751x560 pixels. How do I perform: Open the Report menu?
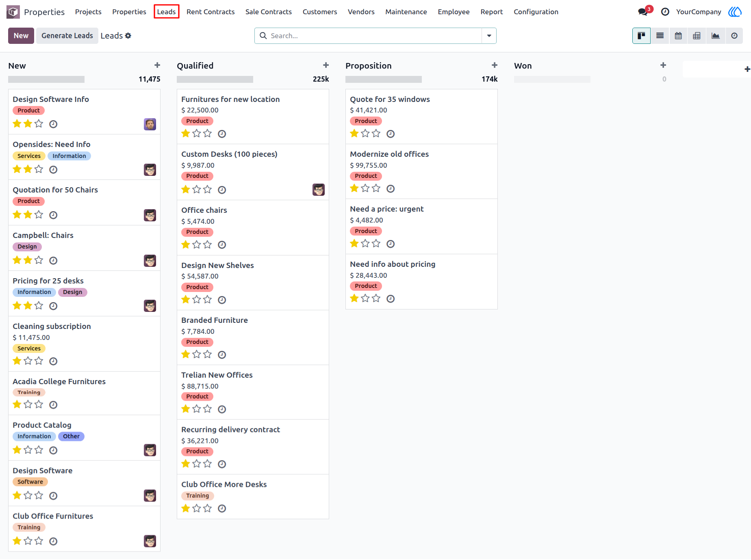pos(492,12)
